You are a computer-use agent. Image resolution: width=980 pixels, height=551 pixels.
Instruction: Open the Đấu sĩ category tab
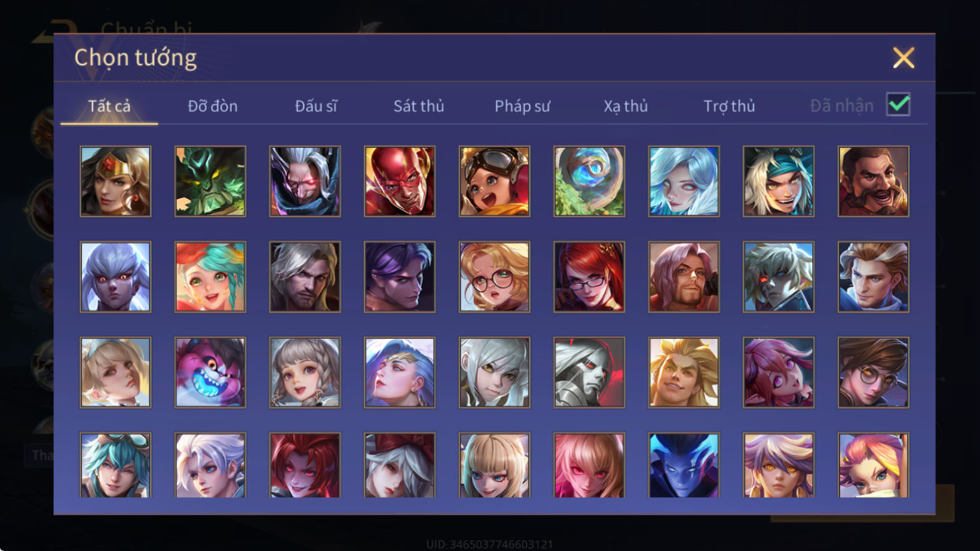pos(316,106)
